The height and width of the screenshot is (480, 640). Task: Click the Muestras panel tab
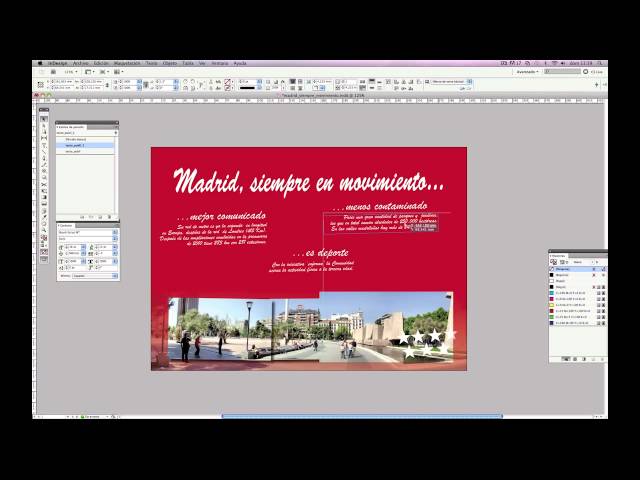pos(558,256)
